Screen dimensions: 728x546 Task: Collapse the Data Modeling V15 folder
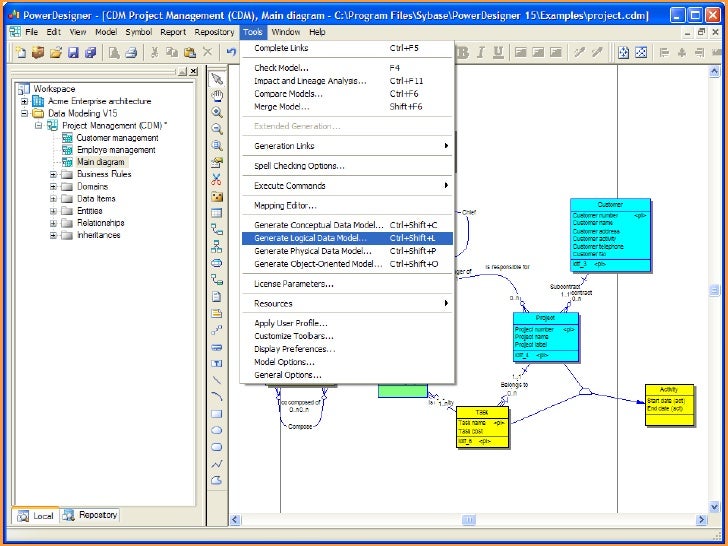pyautogui.click(x=25, y=113)
